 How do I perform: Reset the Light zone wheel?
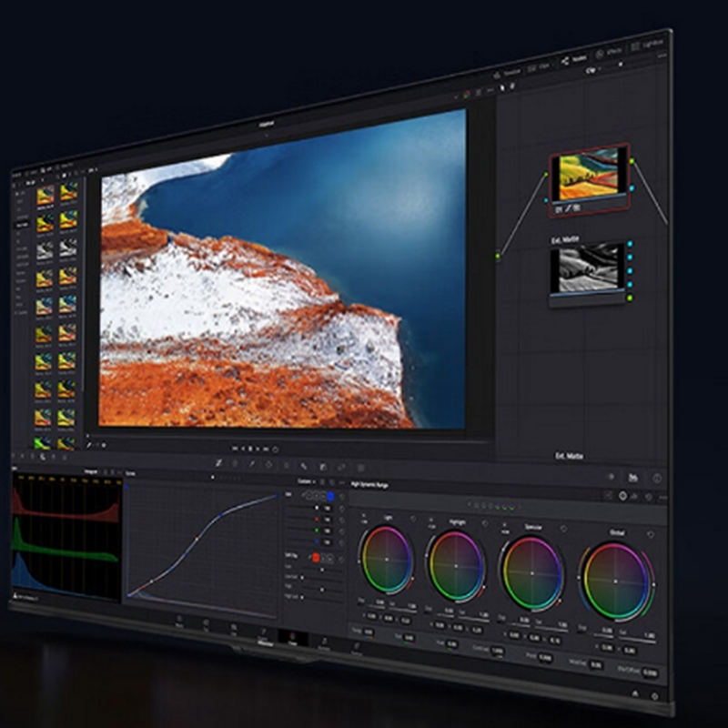(413, 519)
